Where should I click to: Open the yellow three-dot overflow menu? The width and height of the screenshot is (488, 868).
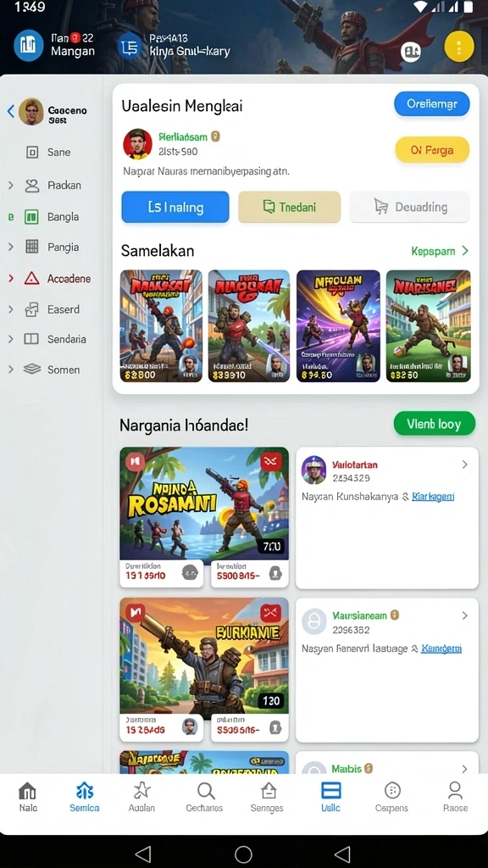point(458,47)
